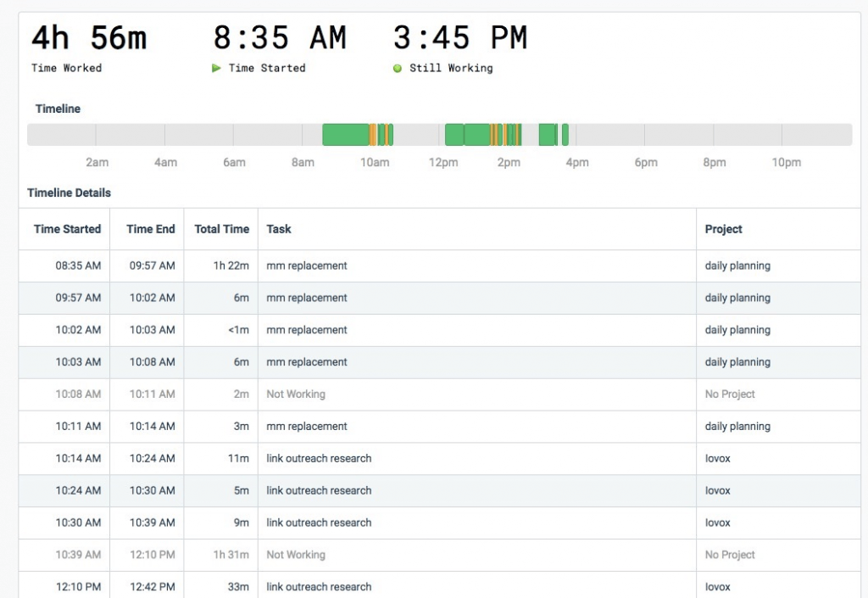Click the Time End column header

tap(151, 229)
